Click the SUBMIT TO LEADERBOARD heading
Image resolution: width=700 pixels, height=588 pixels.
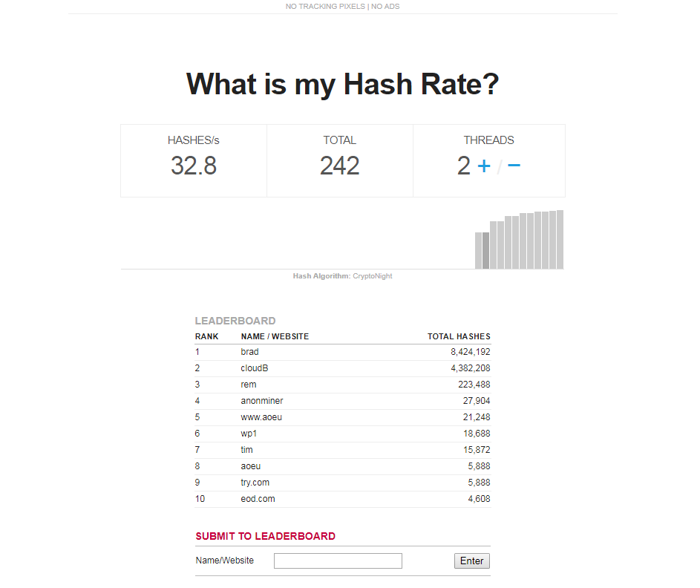pos(265,535)
